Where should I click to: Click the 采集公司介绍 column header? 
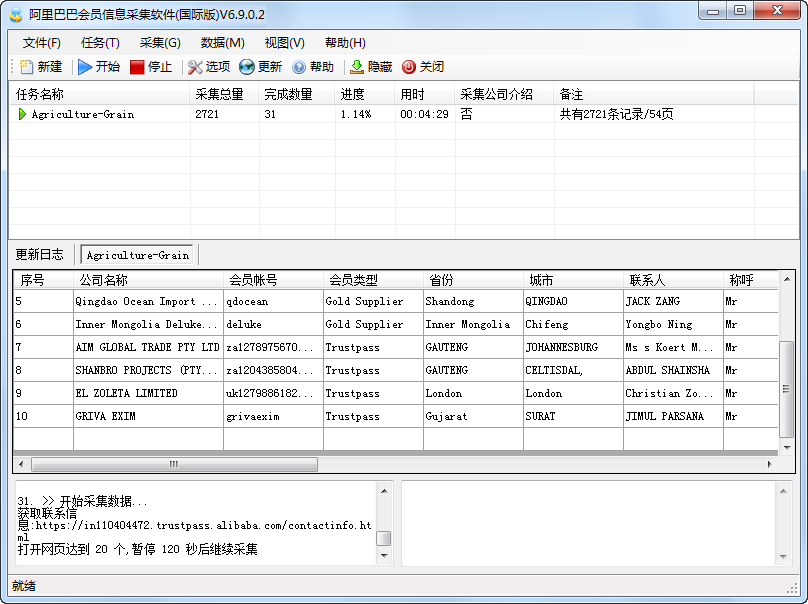(504, 94)
